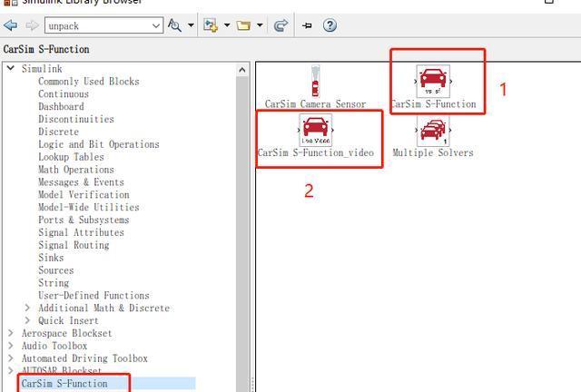Image resolution: width=581 pixels, height=392 pixels.
Task: Select Ports & Subsystems library
Action: pos(84,220)
